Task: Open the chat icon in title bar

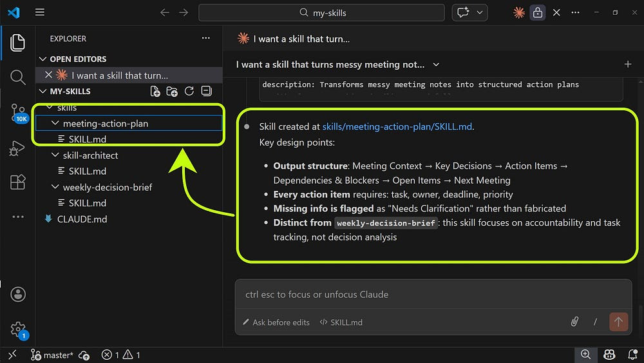Action: click(463, 12)
